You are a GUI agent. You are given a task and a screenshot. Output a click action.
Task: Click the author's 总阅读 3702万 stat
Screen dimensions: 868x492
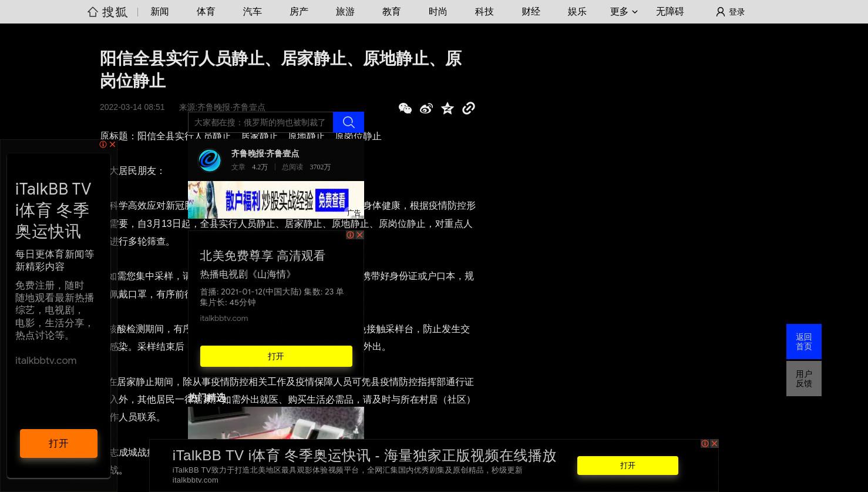(x=306, y=167)
